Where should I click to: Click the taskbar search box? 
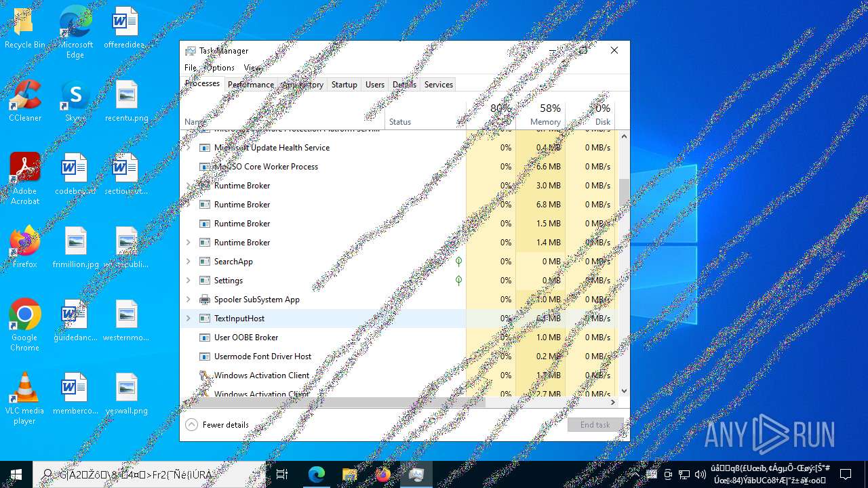tap(149, 474)
